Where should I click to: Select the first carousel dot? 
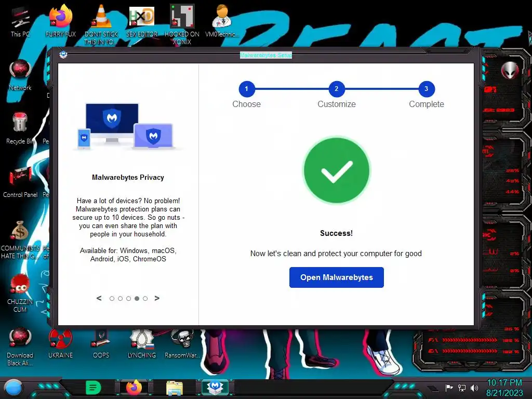112,299
